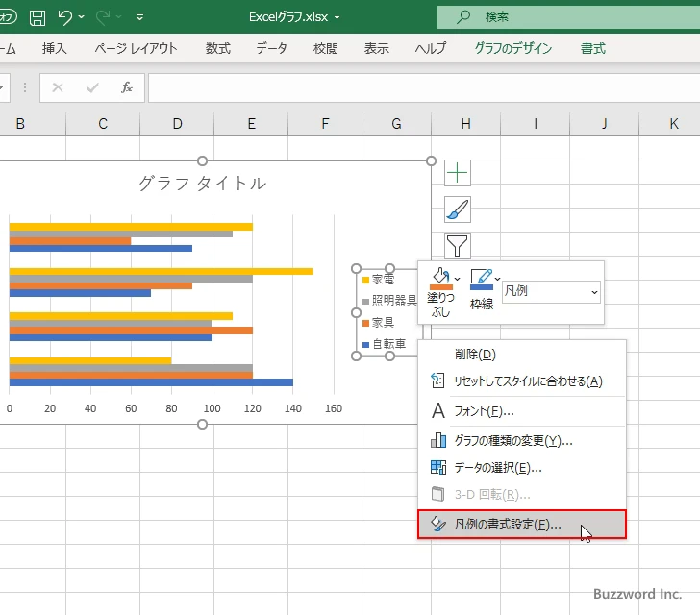This screenshot has height=615, width=700.
Task: Choose 削除(D) from the context menu
Action: (x=522, y=355)
